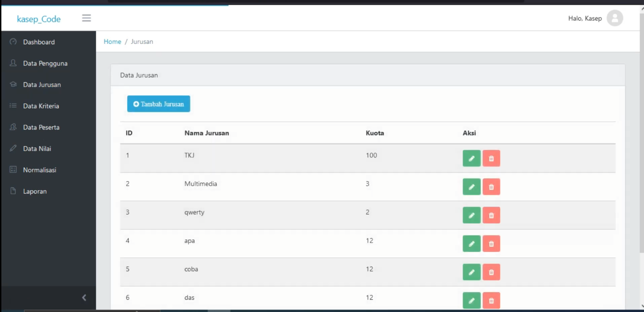Delete the coba row
644x312 pixels.
(491, 272)
